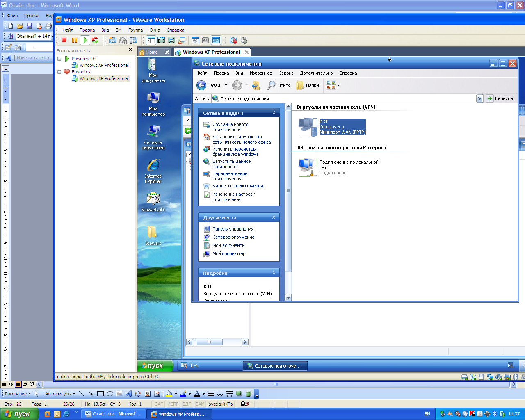
Task: Click VMware console view icon
Action: tap(216, 40)
